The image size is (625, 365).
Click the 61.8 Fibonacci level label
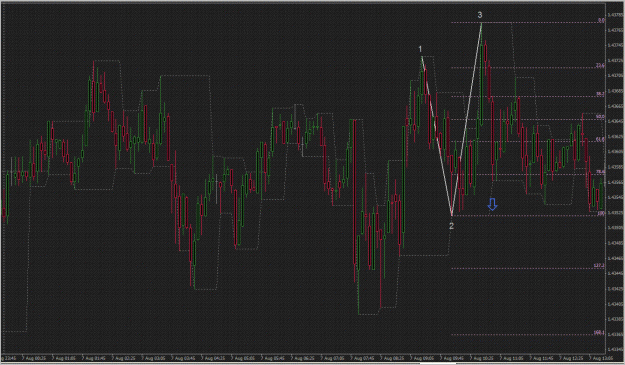(600, 139)
